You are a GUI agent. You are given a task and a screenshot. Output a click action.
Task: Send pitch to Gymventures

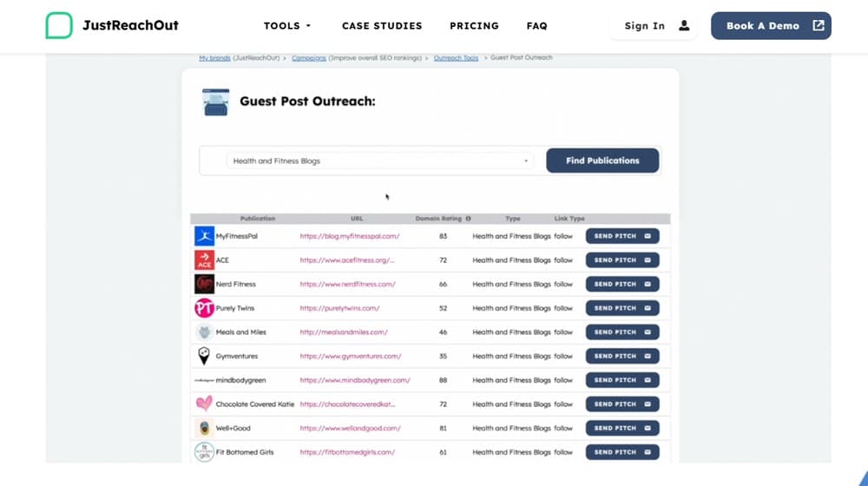(x=622, y=356)
